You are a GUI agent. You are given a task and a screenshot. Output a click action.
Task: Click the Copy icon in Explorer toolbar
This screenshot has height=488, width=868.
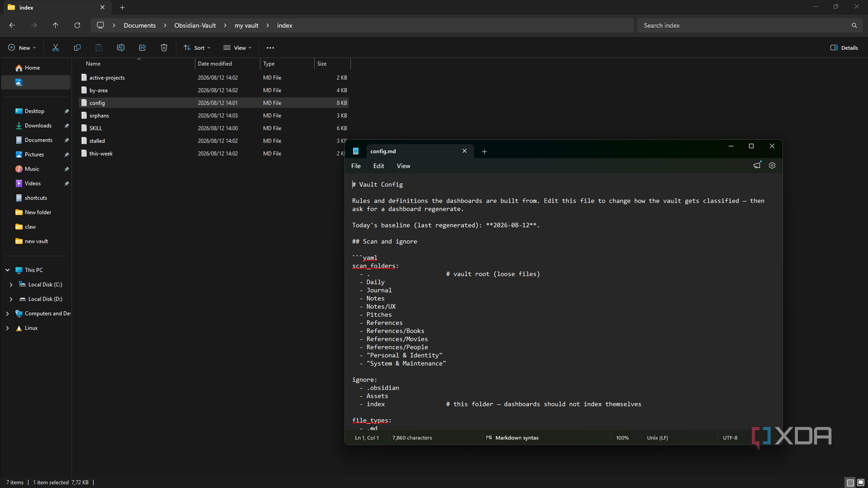tap(77, 47)
